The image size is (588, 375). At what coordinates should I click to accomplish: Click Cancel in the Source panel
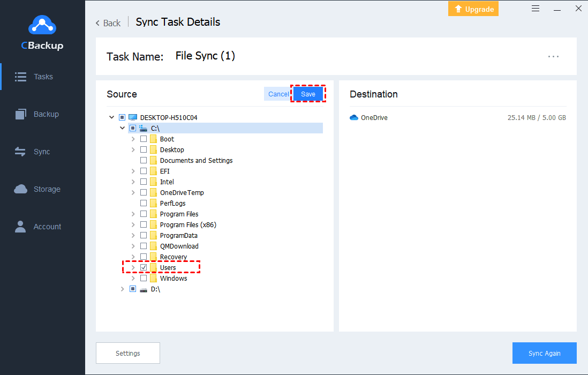278,94
